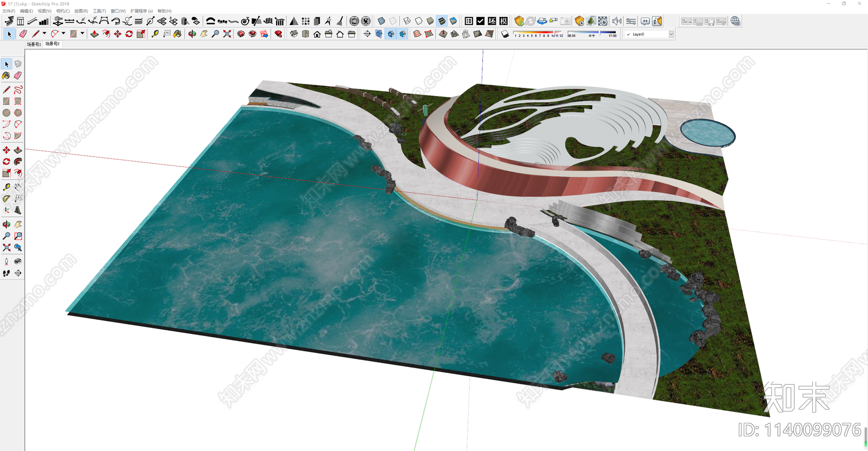868x451 pixels.
Task: Open the 窗口(W) menu
Action: coord(118,11)
